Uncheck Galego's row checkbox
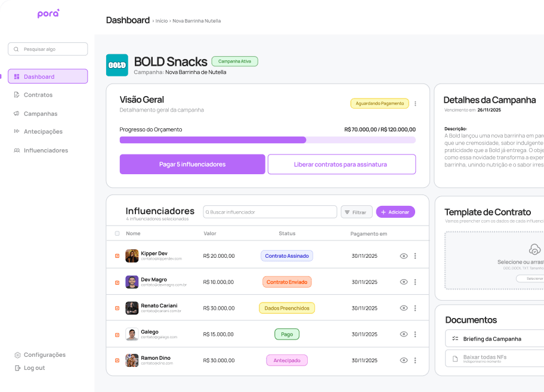Image resolution: width=544 pixels, height=392 pixels. (118, 335)
